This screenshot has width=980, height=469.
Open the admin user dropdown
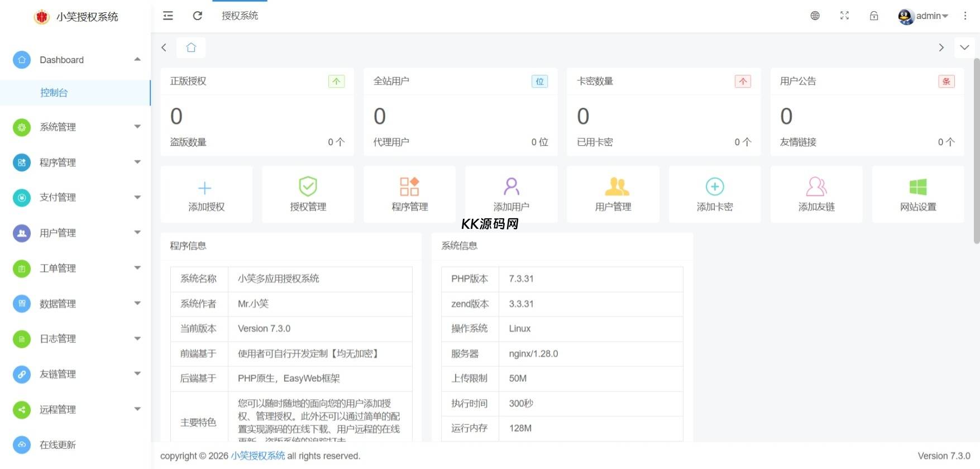[924, 16]
